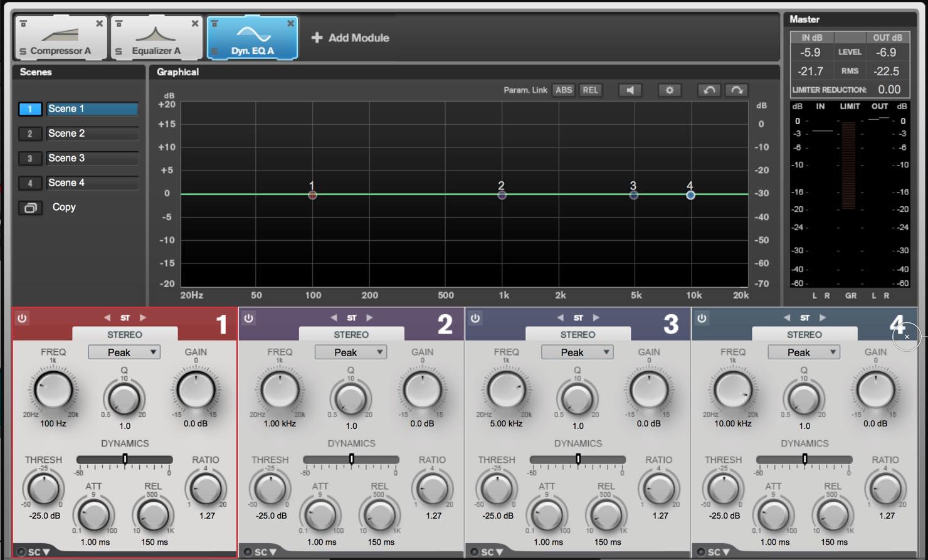Image resolution: width=928 pixels, height=560 pixels.
Task: Open the STEREO tab on band 1
Action: (x=125, y=335)
